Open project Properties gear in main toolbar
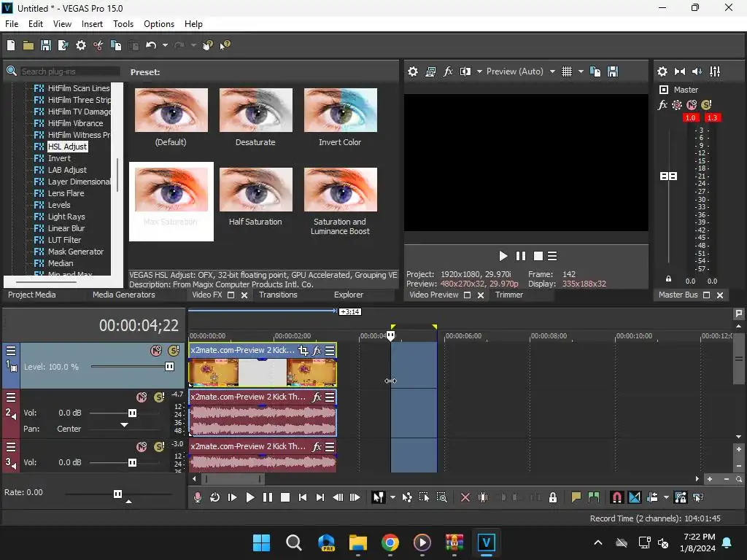747x560 pixels. (81, 45)
